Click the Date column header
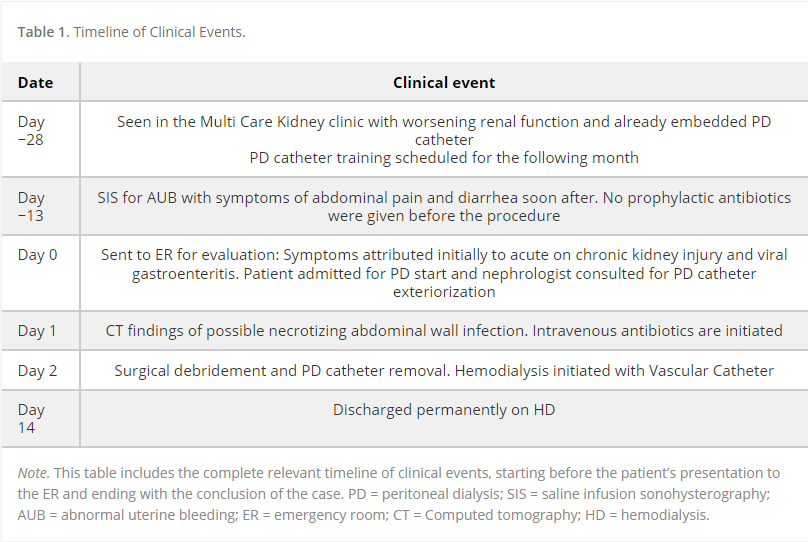This screenshot has width=808, height=542. (36, 82)
